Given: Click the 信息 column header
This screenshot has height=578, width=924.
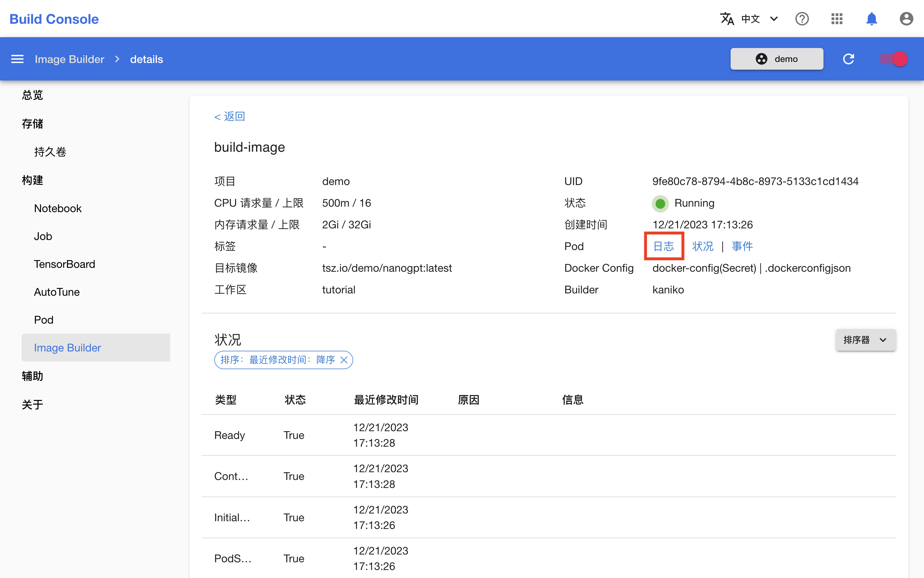Looking at the screenshot, I should tap(573, 400).
